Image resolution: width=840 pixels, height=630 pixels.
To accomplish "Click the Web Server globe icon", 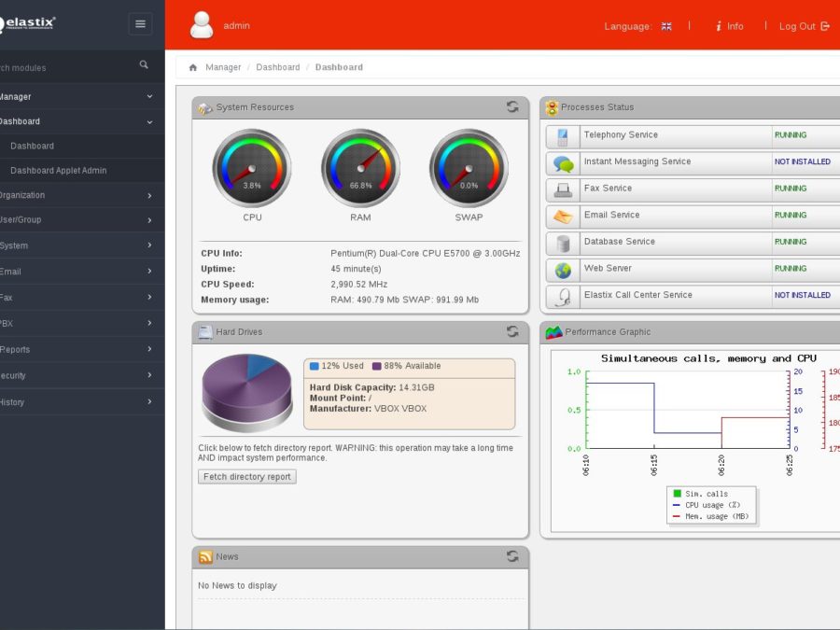I will click(x=563, y=270).
